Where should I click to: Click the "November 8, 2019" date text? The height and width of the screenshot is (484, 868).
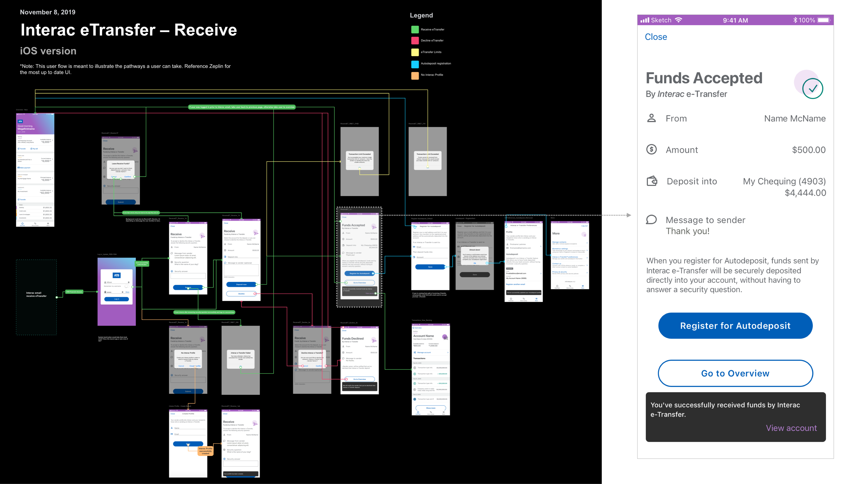tap(48, 12)
